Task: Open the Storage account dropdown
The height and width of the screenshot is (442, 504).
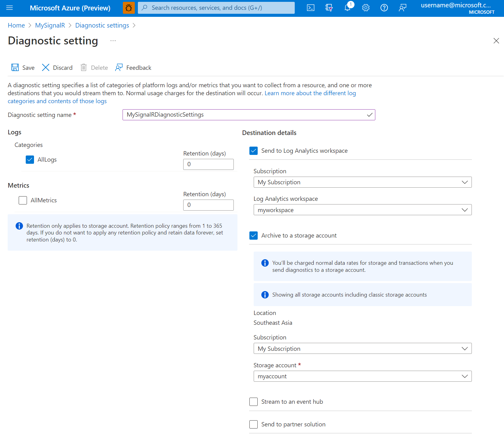Action: (362, 376)
